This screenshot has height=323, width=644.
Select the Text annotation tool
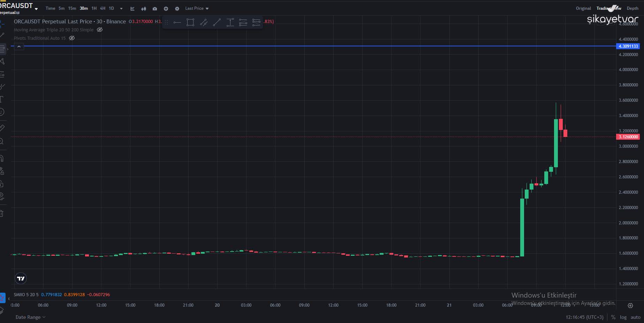coord(3,99)
